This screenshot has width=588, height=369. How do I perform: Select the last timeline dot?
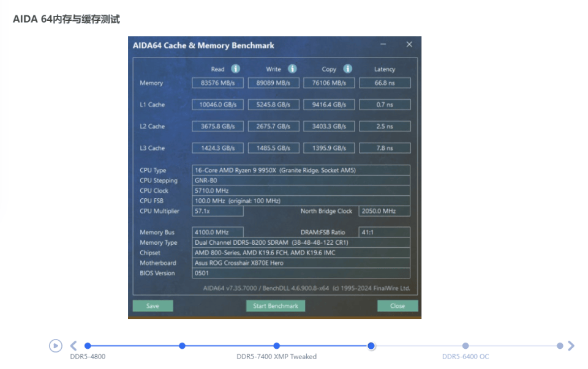[560, 346]
